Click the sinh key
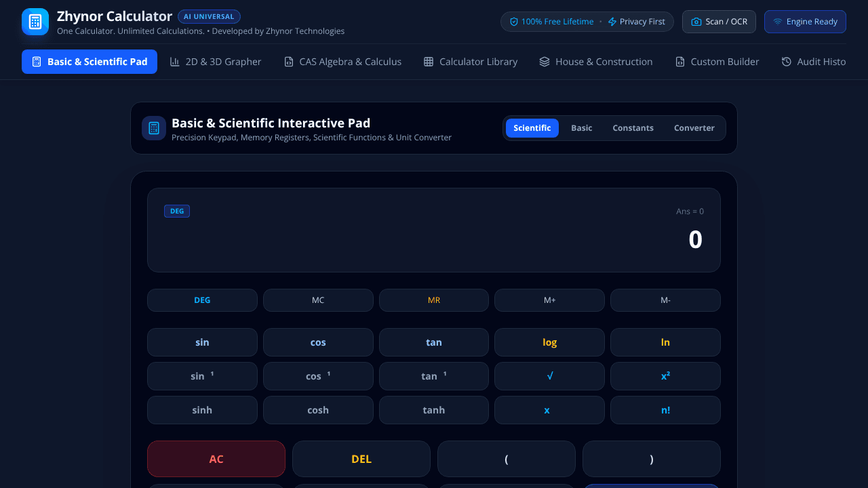The image size is (868, 488). coord(202,410)
